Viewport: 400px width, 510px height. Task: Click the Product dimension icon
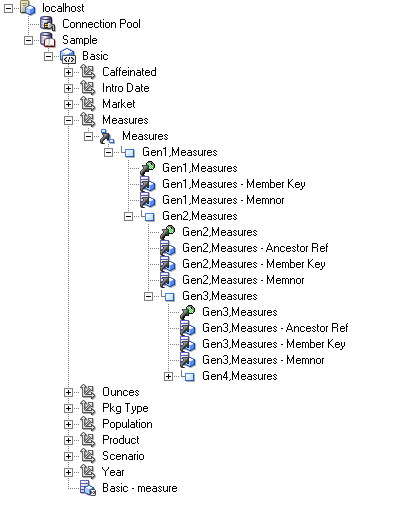[88, 440]
